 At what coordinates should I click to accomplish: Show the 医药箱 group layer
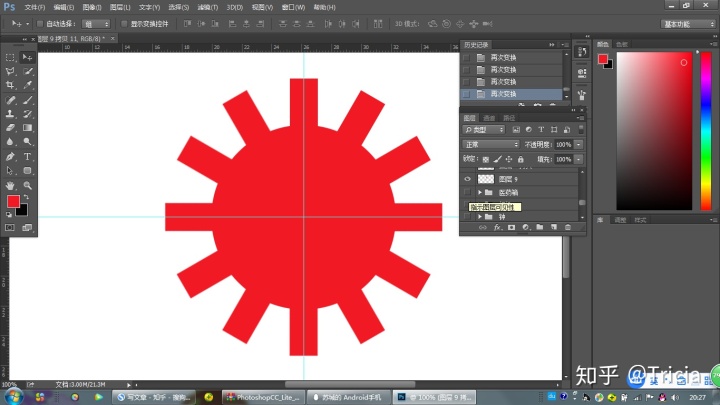(x=467, y=192)
